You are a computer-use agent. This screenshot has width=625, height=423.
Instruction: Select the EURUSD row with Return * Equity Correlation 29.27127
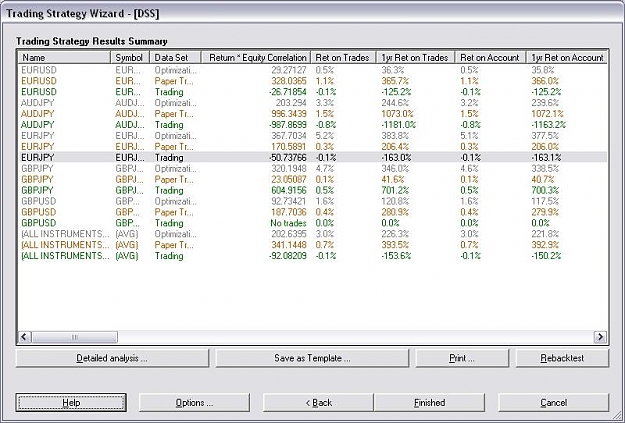(312, 70)
